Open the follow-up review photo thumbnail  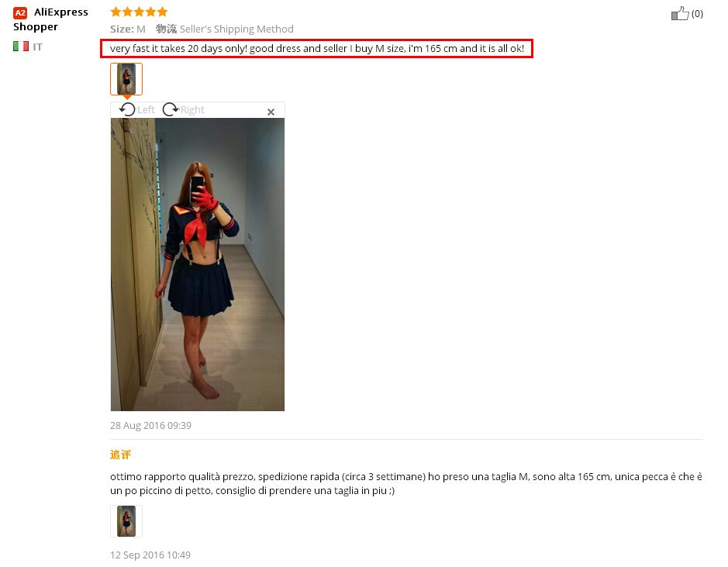(126, 521)
